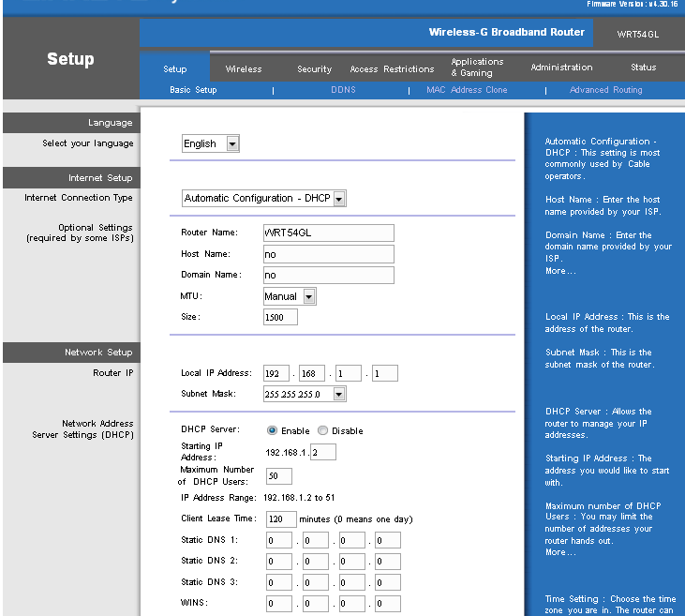Click Static DNS 1 last octet field
The image size is (685, 616).
click(x=388, y=540)
